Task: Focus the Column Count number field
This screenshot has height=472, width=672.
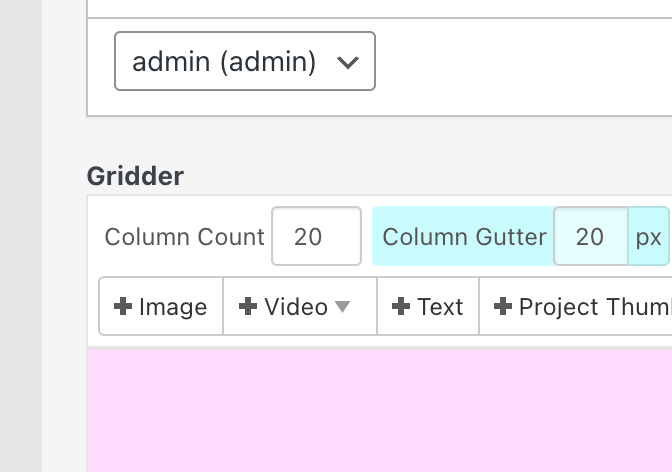Action: [316, 236]
